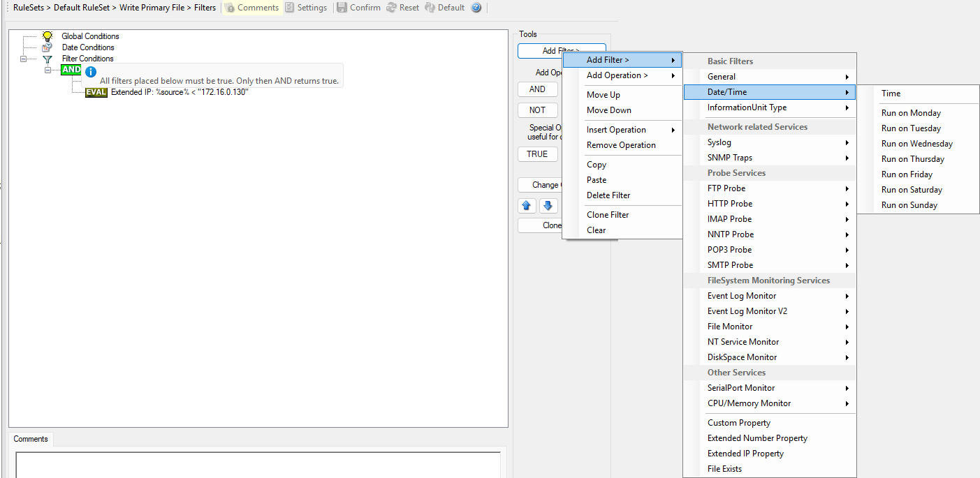Open the help question mark icon

click(476, 8)
